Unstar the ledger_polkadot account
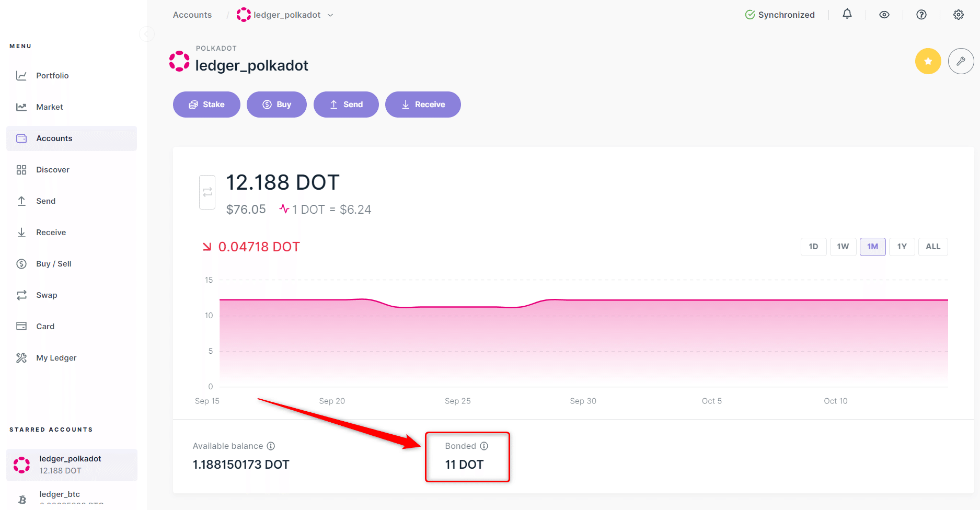This screenshot has height=510, width=980. click(x=928, y=61)
